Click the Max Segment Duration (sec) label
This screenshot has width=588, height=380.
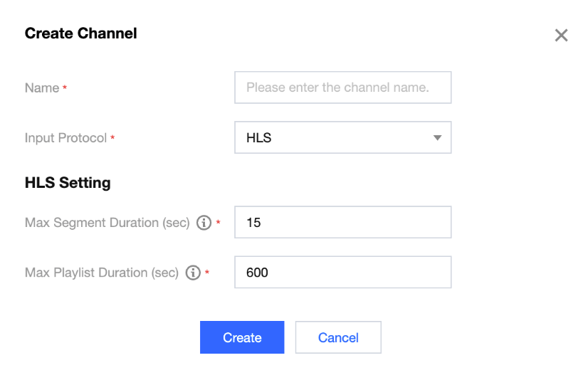107,223
